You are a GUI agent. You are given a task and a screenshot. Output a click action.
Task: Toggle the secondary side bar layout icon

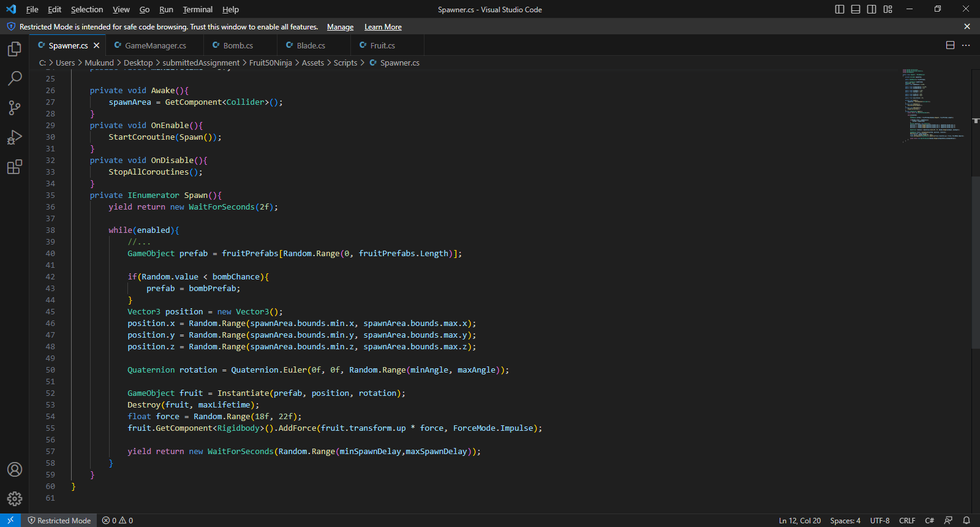click(872, 9)
